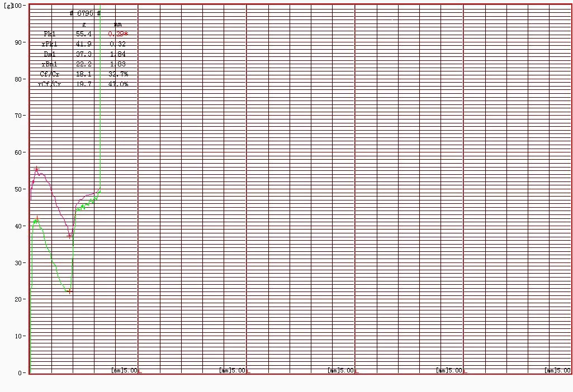Click the '[g]' unit label on the Y axis
The width and height of the screenshot is (573, 392).
[x=8, y=6]
